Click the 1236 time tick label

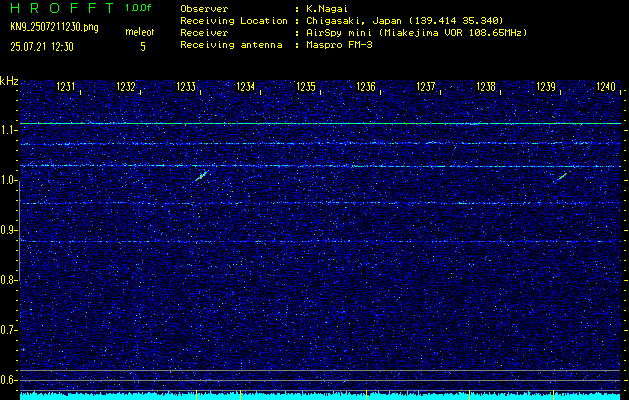click(x=366, y=87)
